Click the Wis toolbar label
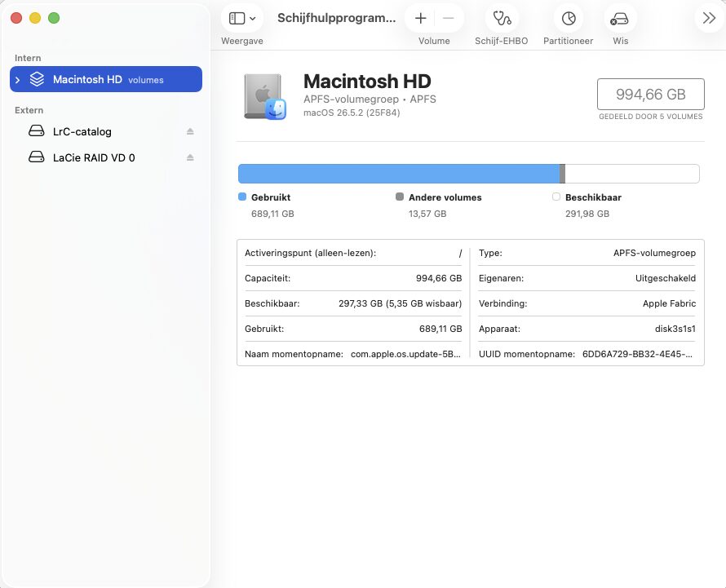This screenshot has width=726, height=588. [621, 41]
